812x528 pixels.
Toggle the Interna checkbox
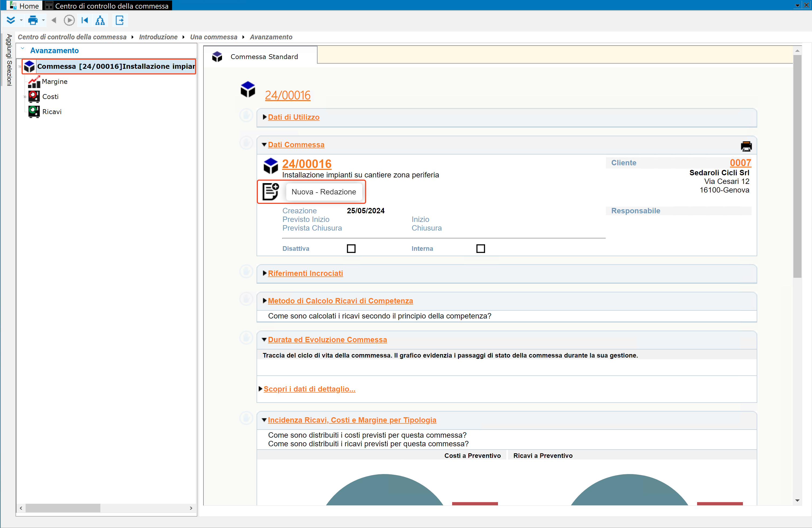[481, 249]
